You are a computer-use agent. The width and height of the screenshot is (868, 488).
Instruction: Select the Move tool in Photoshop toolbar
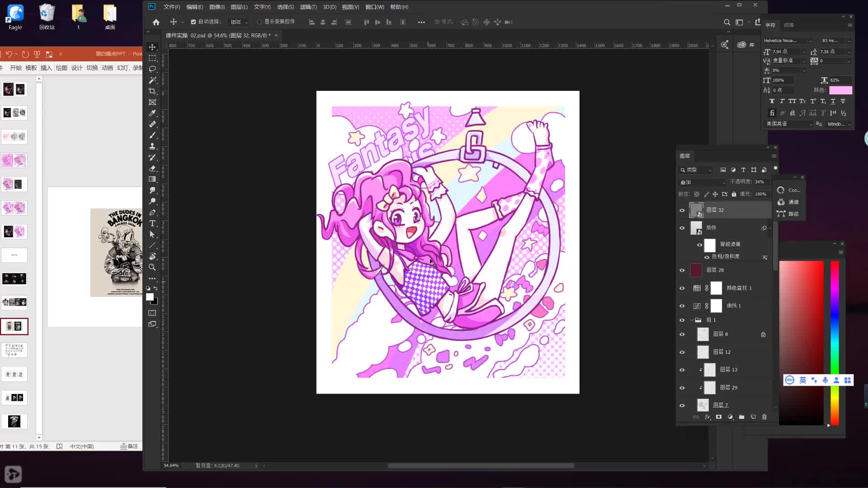[152, 47]
